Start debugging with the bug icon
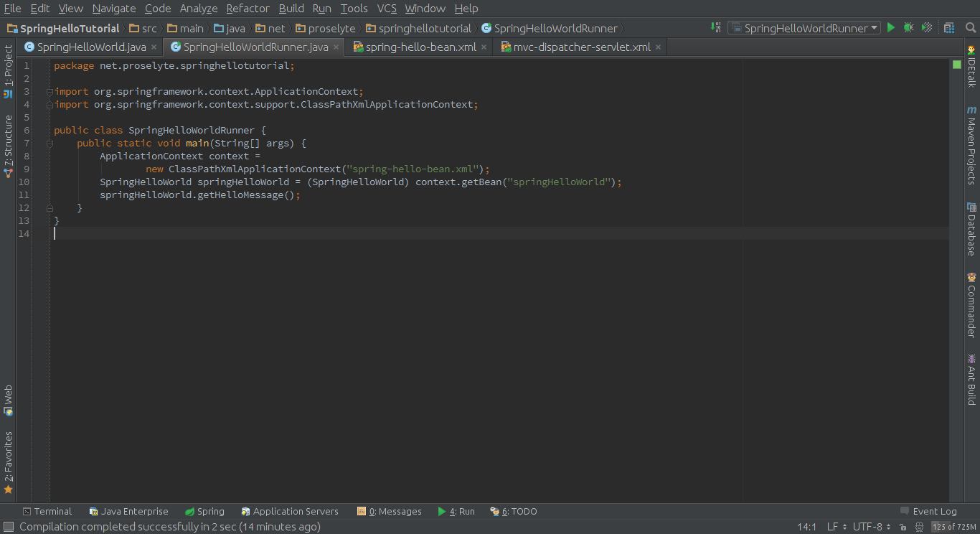Image resolution: width=980 pixels, height=534 pixels. (x=908, y=28)
